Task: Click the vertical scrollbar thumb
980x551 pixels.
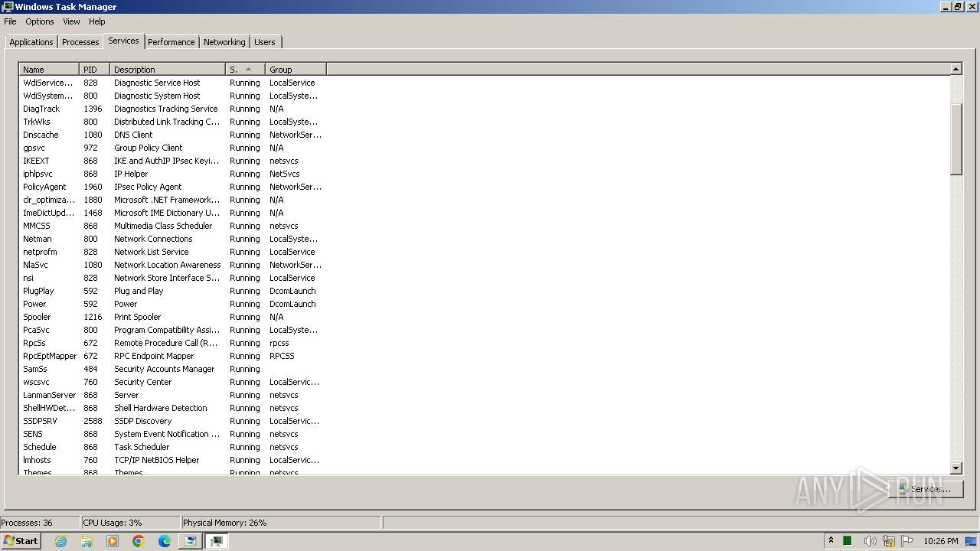Action: (956, 139)
